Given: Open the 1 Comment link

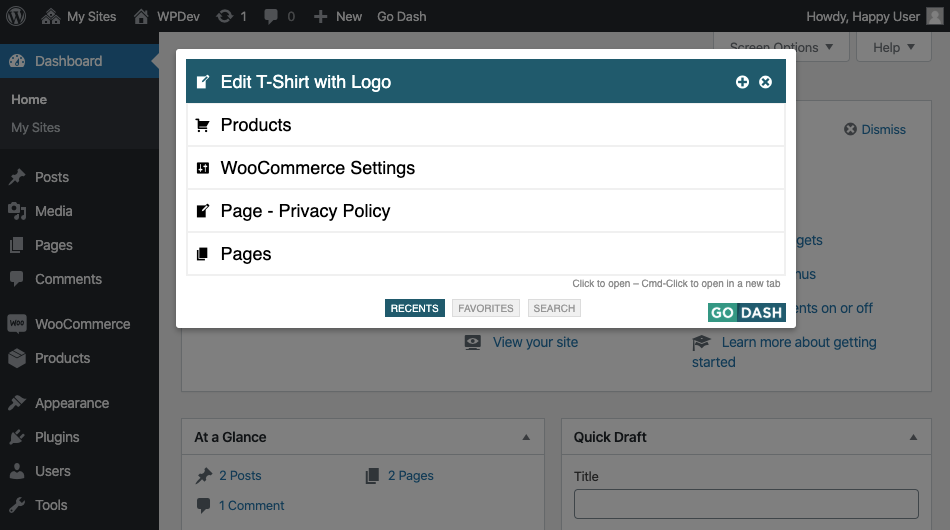Looking at the screenshot, I should [x=251, y=505].
